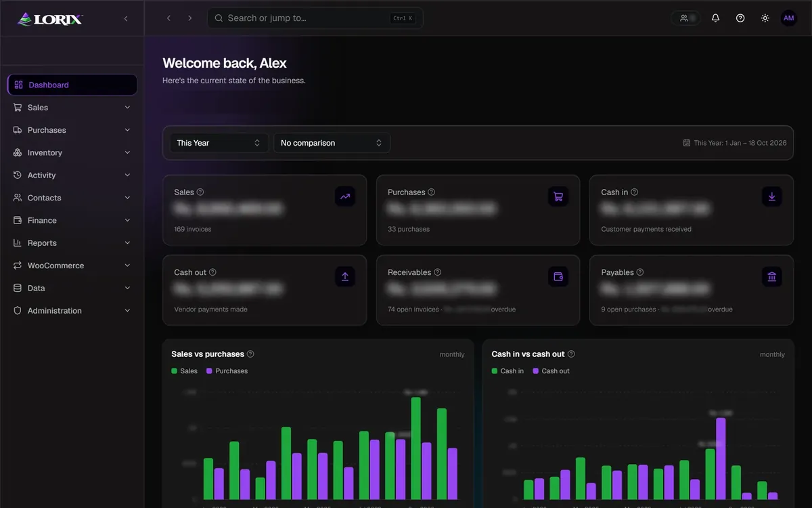The image size is (812, 508).
Task: Go back with the left arrow
Action: (x=169, y=18)
